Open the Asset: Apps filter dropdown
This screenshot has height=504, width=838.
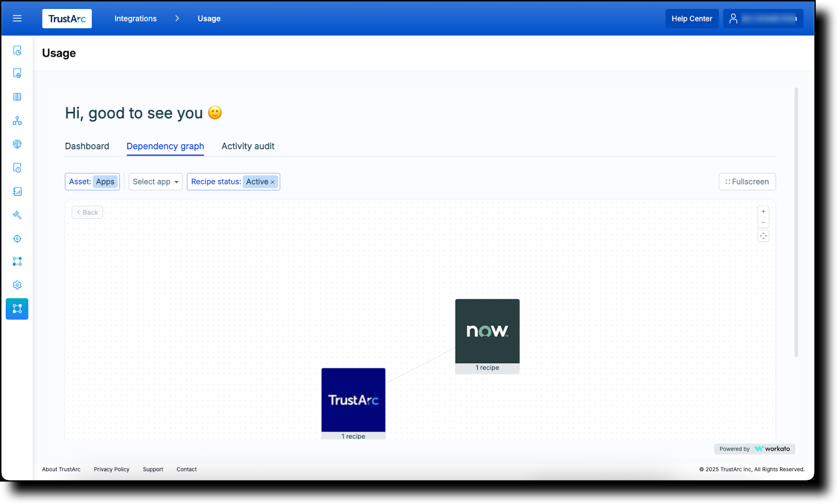pos(92,182)
